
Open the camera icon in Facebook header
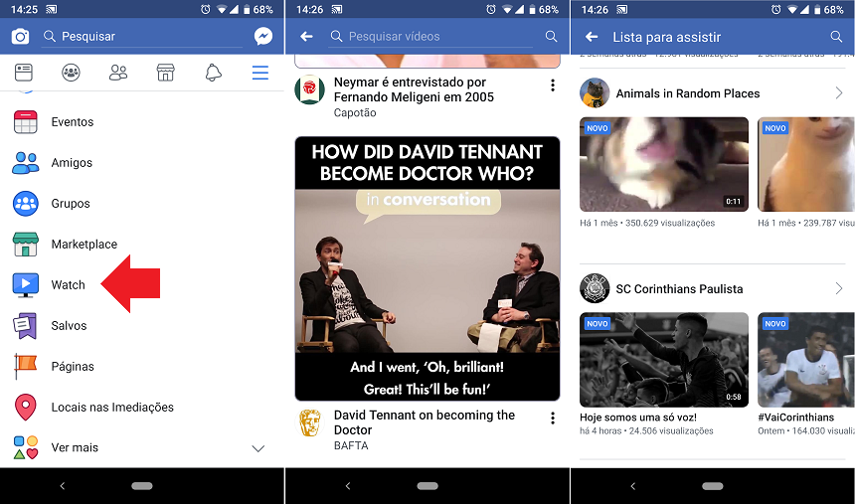coord(20,37)
